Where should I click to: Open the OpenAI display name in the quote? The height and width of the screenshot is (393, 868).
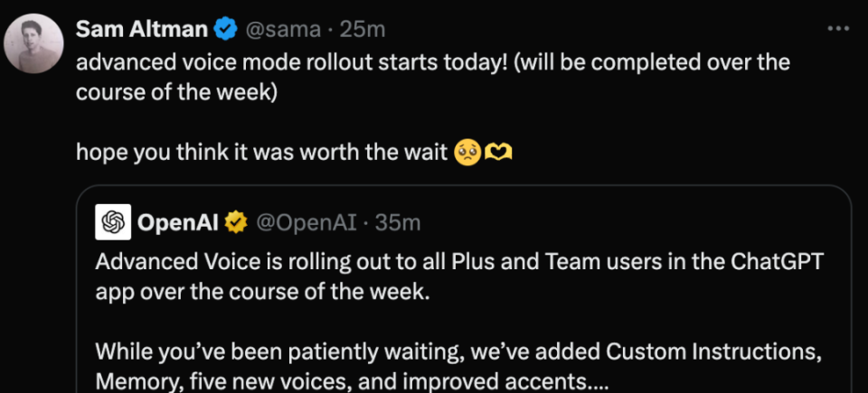(x=179, y=222)
